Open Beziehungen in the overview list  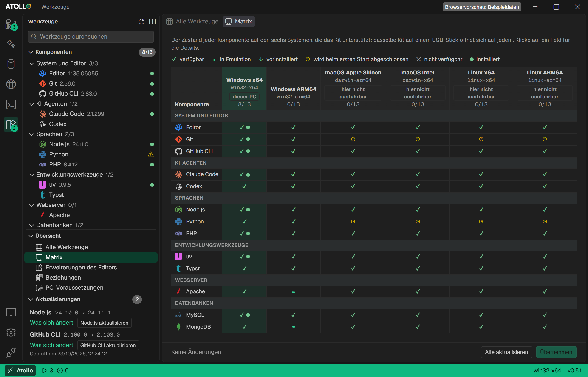click(91, 278)
